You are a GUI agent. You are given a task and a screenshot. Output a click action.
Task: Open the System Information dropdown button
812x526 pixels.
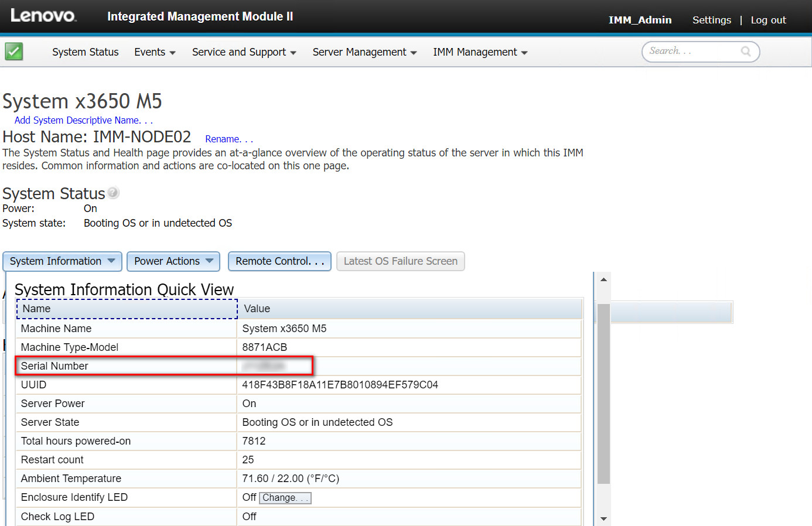63,261
